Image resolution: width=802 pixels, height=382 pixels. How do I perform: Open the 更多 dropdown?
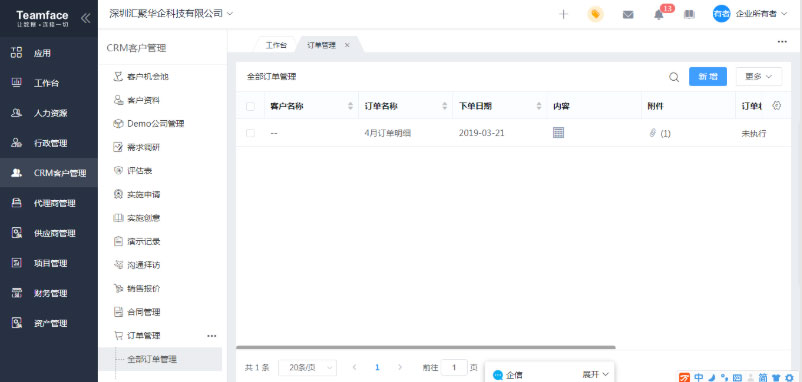[759, 77]
